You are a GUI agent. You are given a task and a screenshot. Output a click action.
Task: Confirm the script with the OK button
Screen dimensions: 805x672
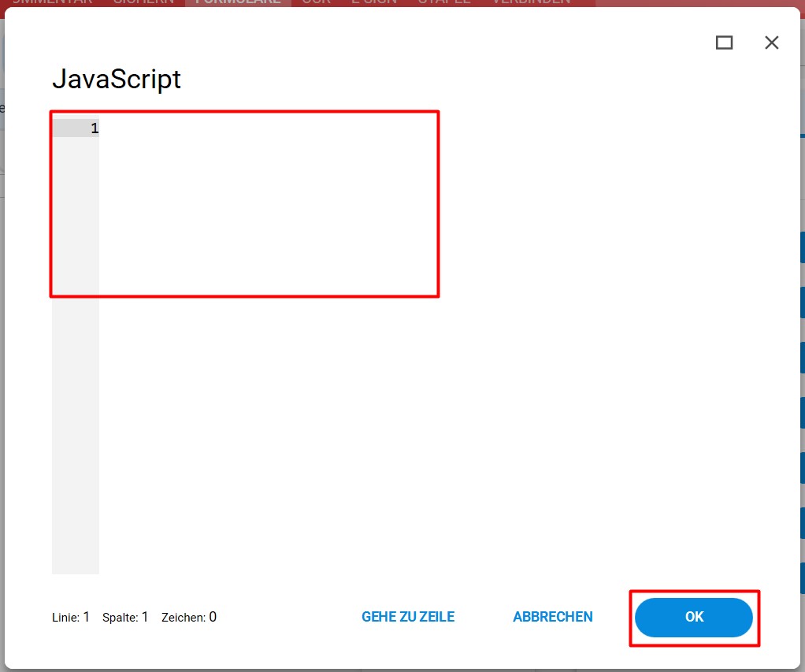coord(694,617)
